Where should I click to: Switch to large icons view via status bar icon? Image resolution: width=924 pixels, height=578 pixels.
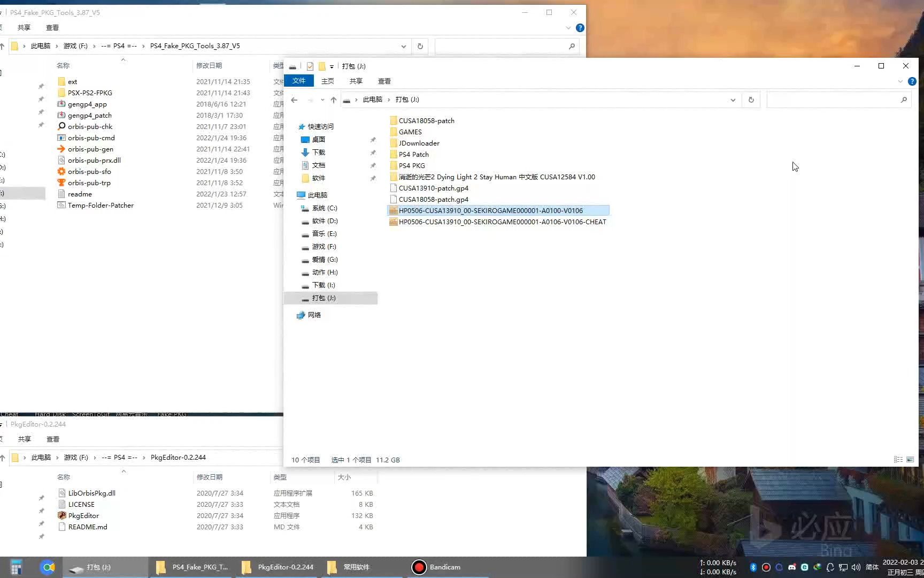tap(910, 460)
